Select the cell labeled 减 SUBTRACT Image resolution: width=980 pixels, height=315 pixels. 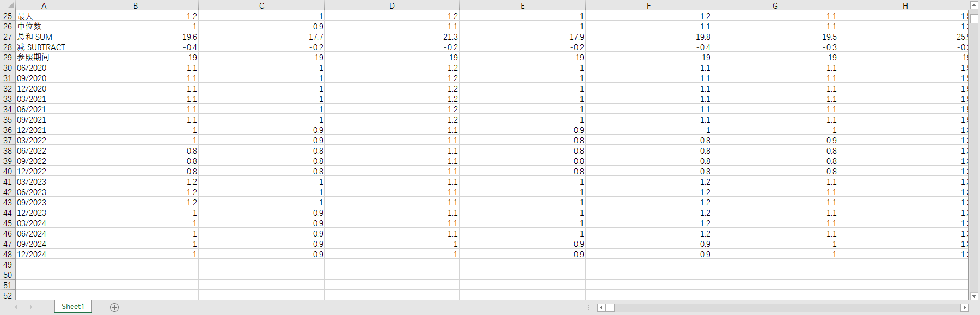pos(44,47)
